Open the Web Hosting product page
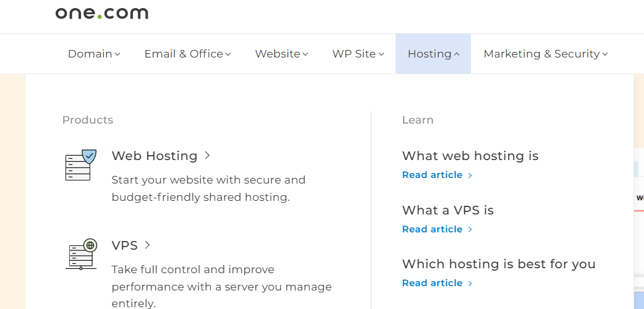Viewport: 644px width, 309px height. (x=155, y=156)
